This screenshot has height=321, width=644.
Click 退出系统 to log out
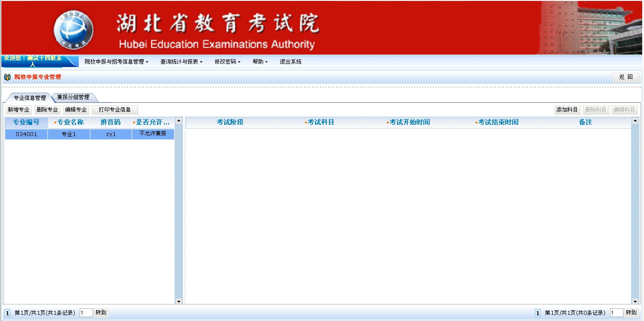pyautogui.click(x=290, y=62)
